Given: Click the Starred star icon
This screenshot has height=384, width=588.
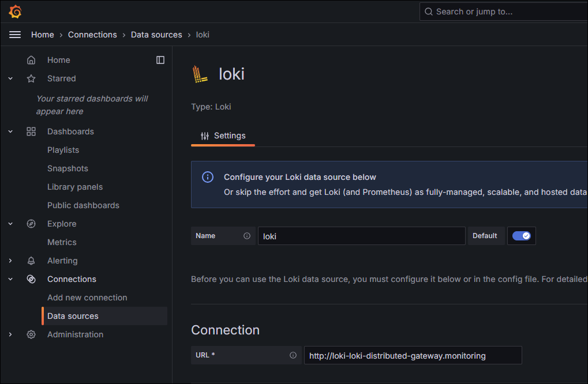Looking at the screenshot, I should [31, 78].
